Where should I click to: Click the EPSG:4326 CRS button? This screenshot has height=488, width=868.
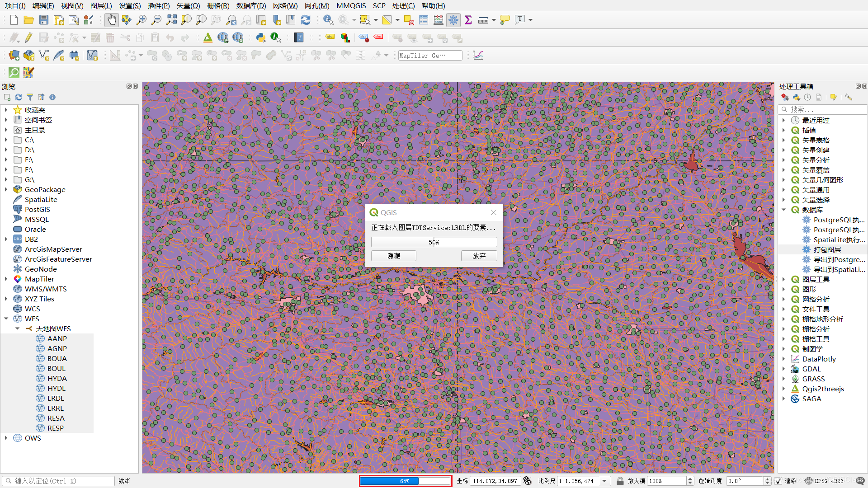point(825,481)
